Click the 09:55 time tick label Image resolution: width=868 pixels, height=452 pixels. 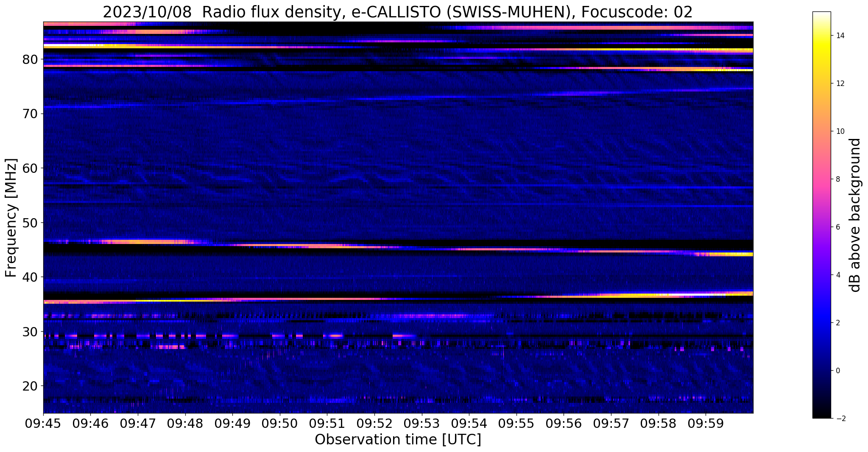[x=516, y=424]
